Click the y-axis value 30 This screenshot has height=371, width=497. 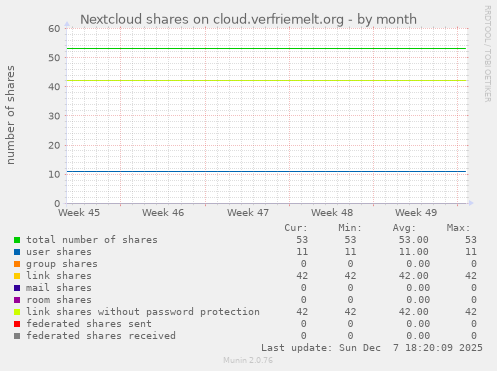point(54,116)
